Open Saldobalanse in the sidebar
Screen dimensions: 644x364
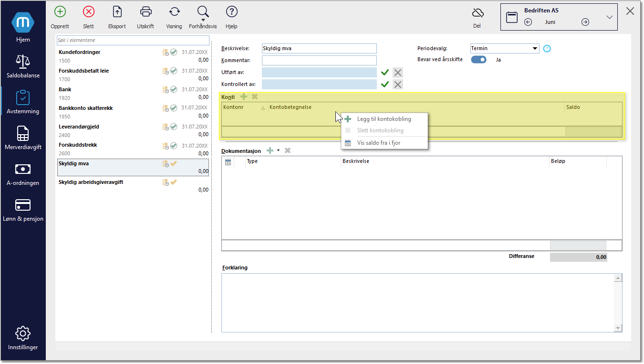tap(23, 66)
